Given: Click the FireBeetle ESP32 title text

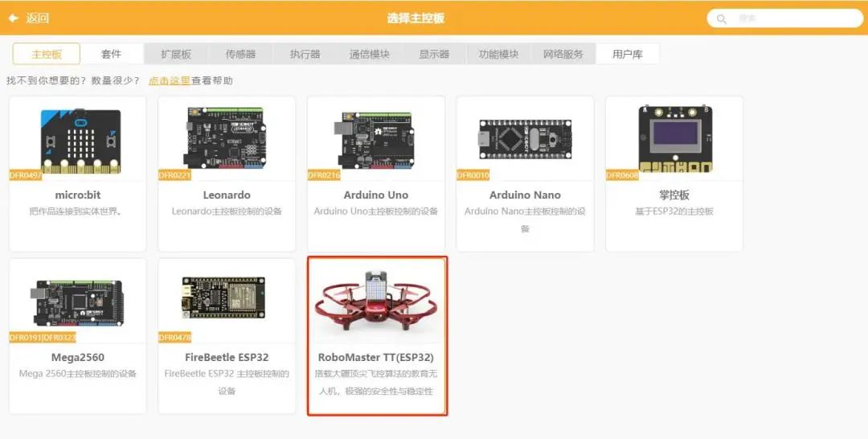Looking at the screenshot, I should tap(227, 358).
